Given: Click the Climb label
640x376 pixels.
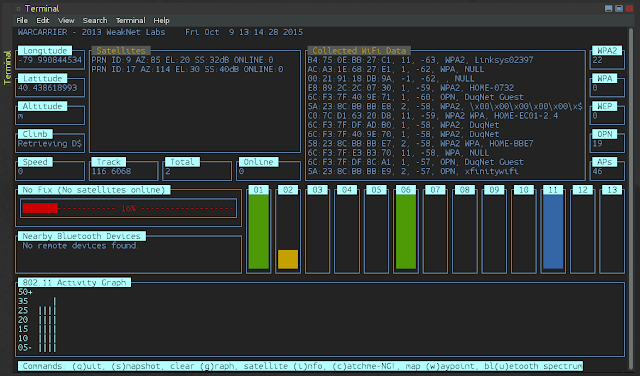Looking at the screenshot, I should pyautogui.click(x=35, y=134).
